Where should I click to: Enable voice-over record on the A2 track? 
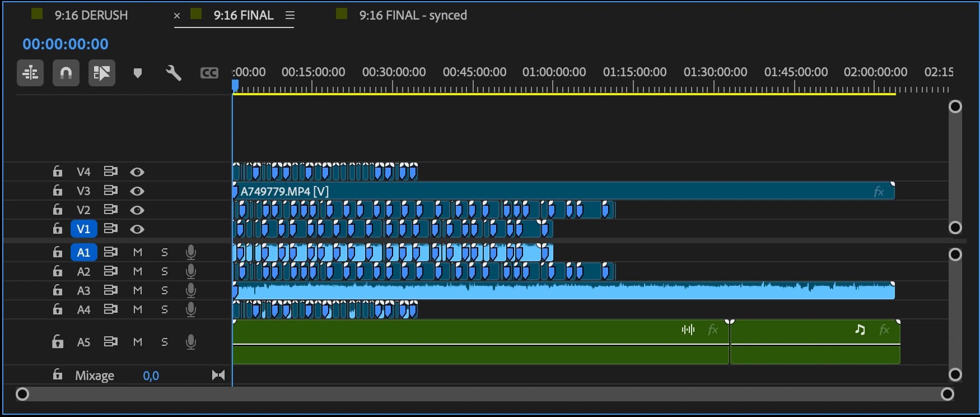pyautogui.click(x=191, y=272)
